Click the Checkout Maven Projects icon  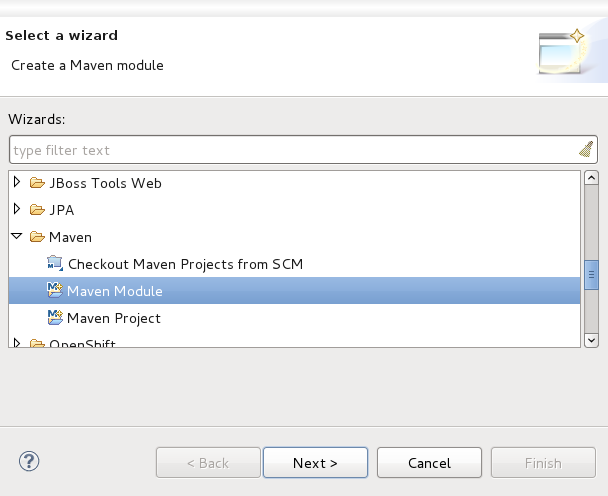[x=55, y=264]
